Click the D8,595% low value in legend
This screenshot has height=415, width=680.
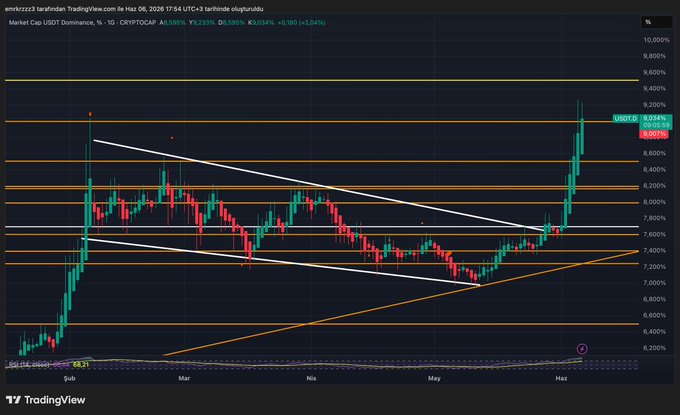coord(232,22)
